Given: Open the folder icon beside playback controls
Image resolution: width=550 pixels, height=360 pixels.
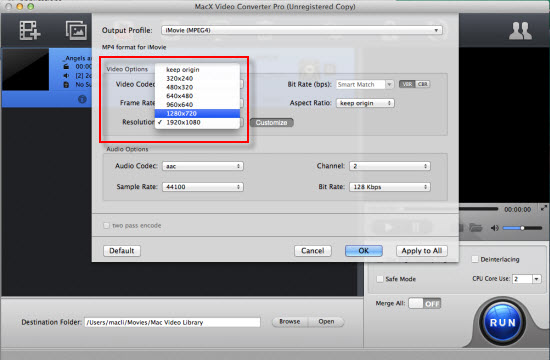Looking at the screenshot, I should 475,228.
